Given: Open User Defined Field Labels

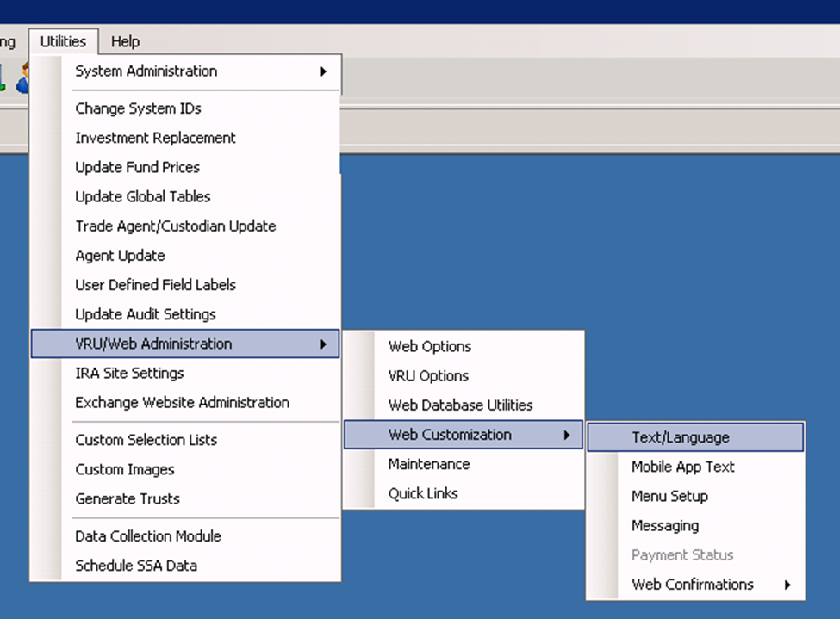Looking at the screenshot, I should tap(185, 285).
